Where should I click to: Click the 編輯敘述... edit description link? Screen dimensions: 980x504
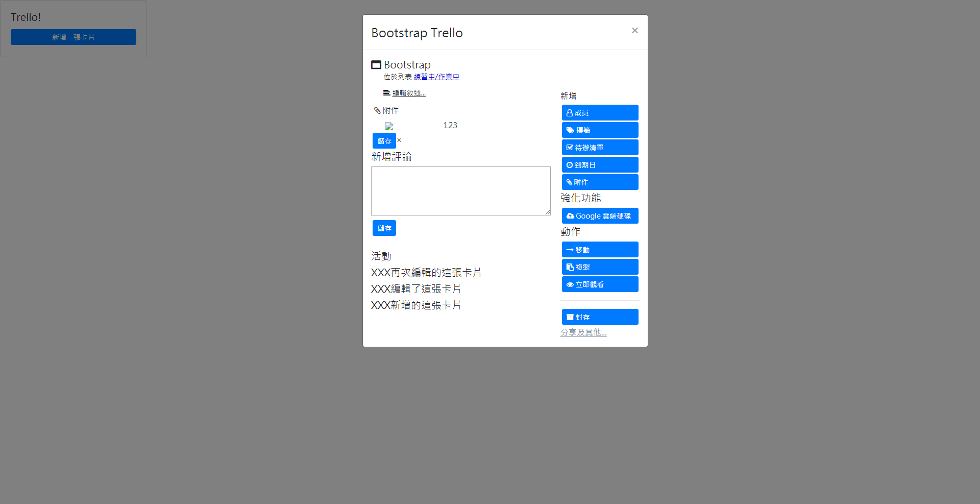(409, 93)
